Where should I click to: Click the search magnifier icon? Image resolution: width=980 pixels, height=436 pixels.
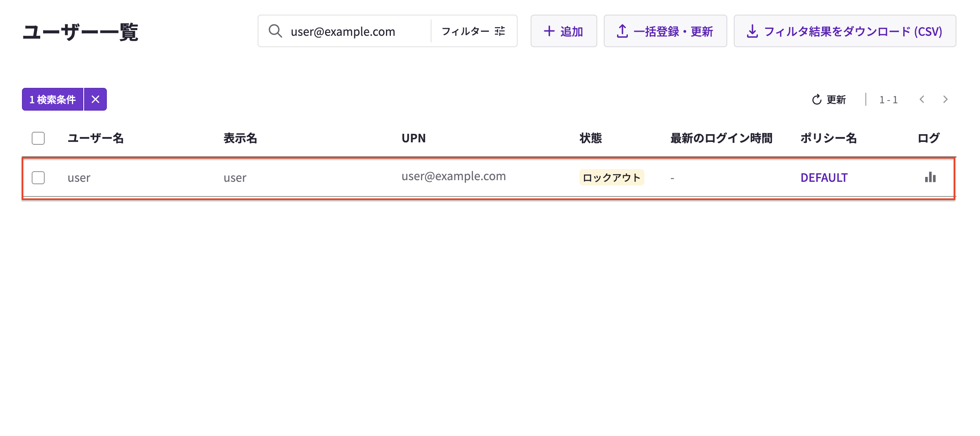[275, 31]
